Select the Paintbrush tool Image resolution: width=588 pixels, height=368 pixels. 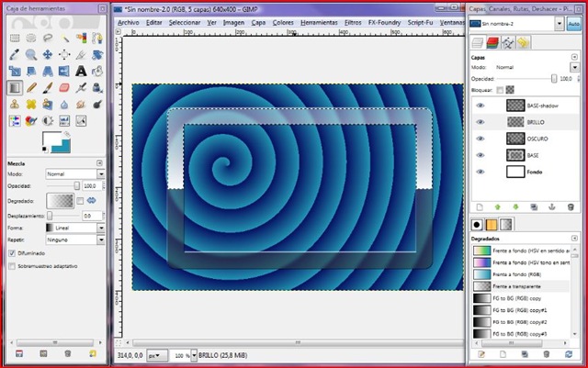pyautogui.click(x=48, y=88)
